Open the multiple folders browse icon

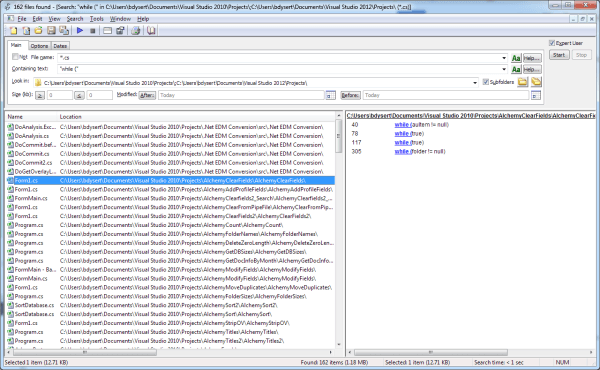pos(536,82)
